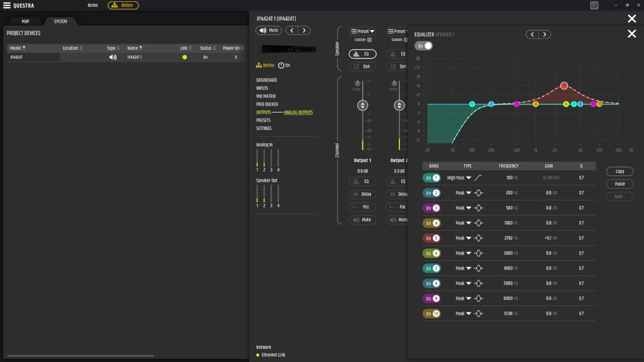This screenshot has width=644, height=362.
Task: Select red band 5 node on EQ graph
Action: point(564,85)
